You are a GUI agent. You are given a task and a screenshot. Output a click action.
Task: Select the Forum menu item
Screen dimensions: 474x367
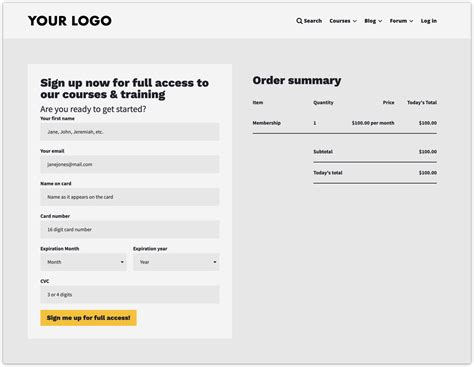point(398,21)
